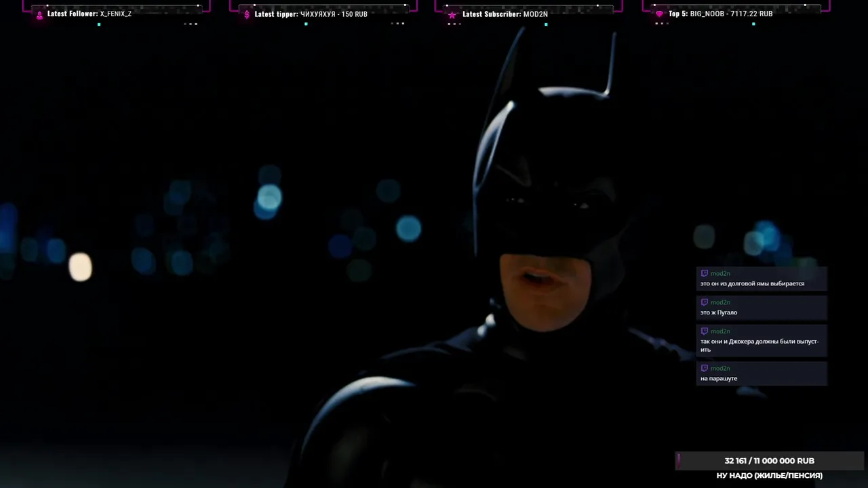Select the 'ЧИХУЯХУЯ - 150 RUB' tipper text
Viewport: 868px width, 488px height.
pyautogui.click(x=334, y=14)
